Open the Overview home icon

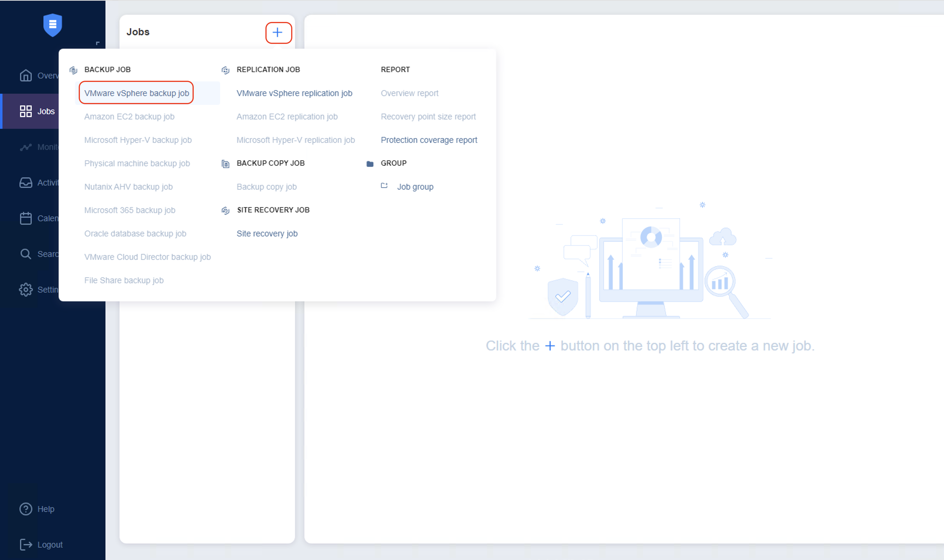[26, 75]
